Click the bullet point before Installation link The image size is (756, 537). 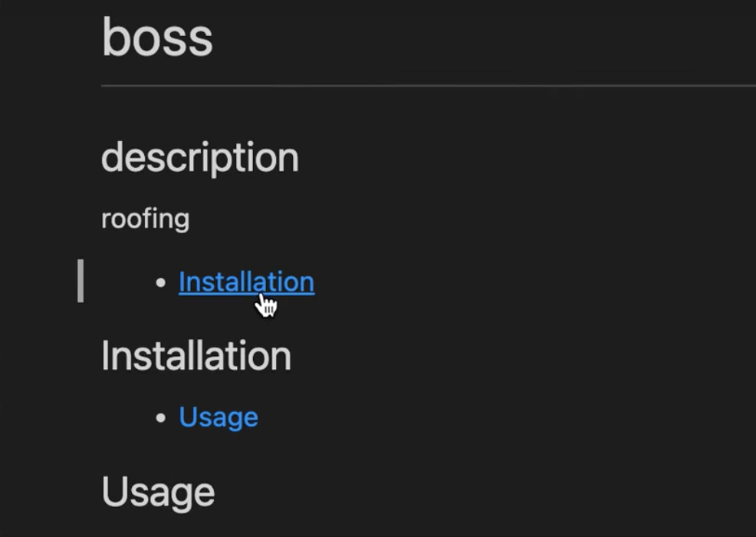pos(161,283)
